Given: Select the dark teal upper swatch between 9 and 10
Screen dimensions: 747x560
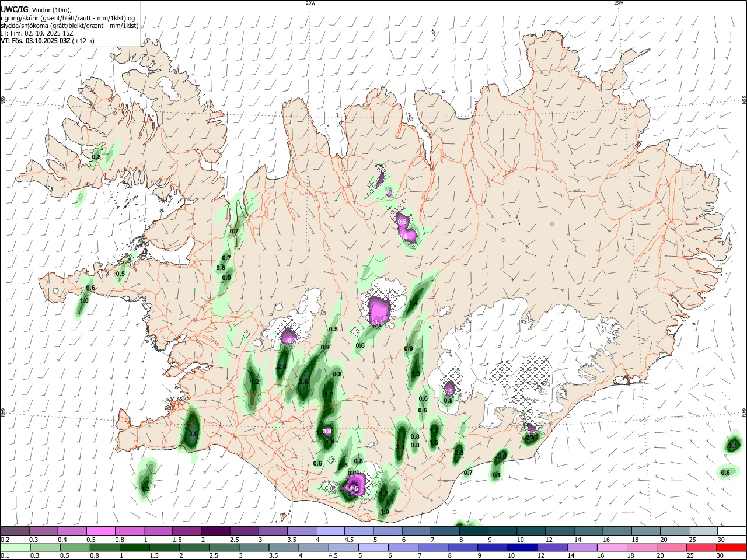Looking at the screenshot, I should [502, 531].
